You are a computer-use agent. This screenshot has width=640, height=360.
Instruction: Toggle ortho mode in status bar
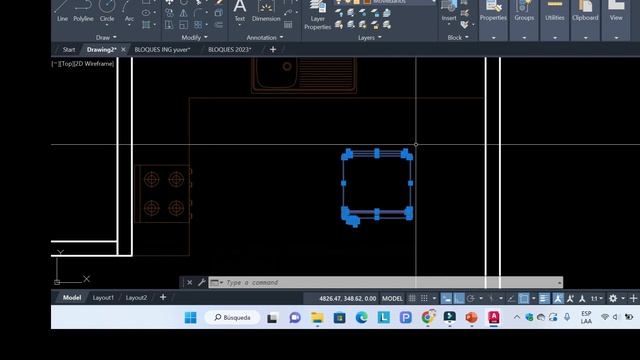click(x=459, y=298)
